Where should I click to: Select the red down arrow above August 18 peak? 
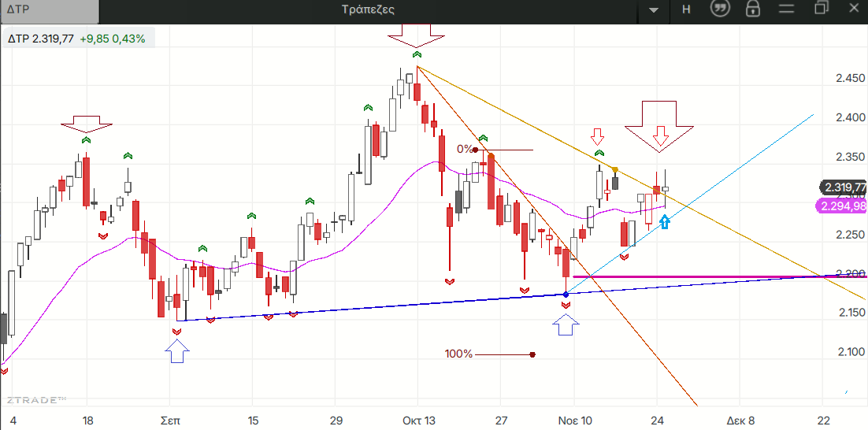click(87, 124)
